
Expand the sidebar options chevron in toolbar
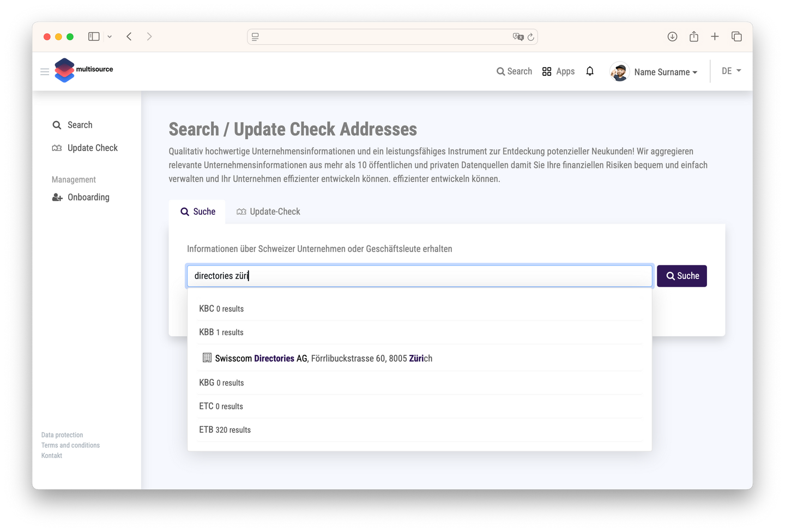[110, 37]
